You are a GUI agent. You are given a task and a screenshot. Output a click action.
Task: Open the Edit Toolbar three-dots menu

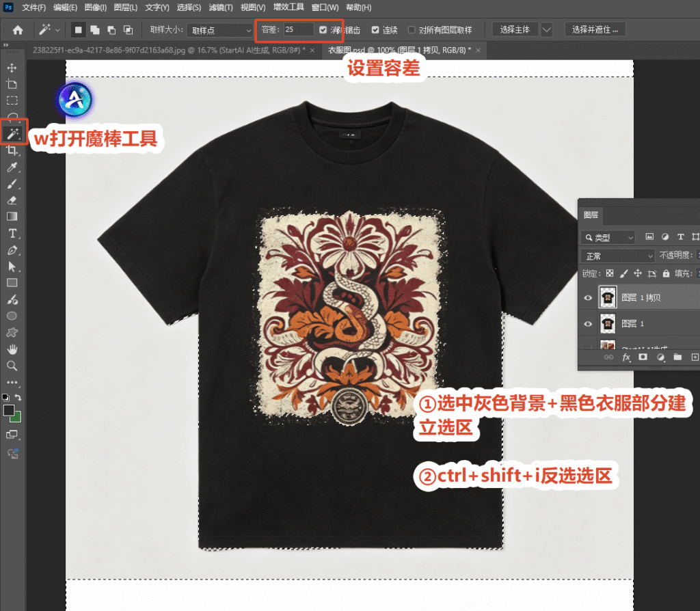point(12,383)
